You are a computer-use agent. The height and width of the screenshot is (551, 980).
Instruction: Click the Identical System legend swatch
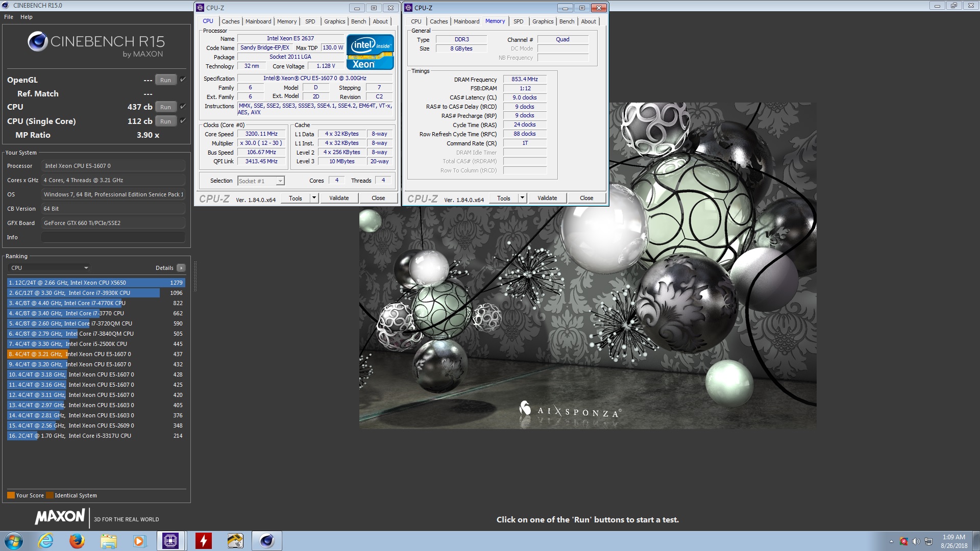(50, 495)
